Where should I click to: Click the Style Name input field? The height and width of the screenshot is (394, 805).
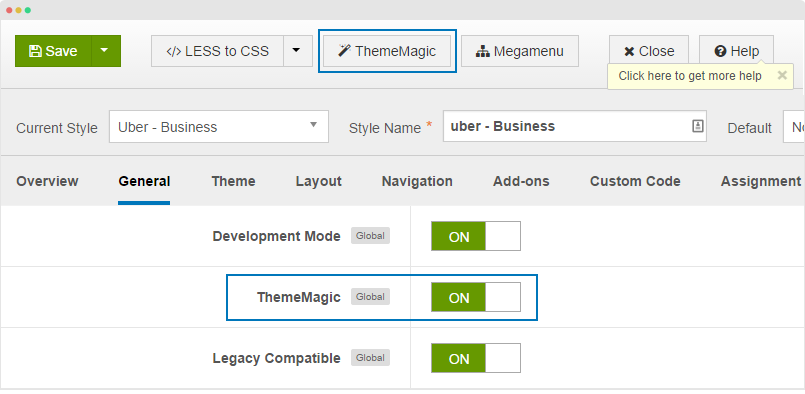pyautogui.click(x=574, y=126)
